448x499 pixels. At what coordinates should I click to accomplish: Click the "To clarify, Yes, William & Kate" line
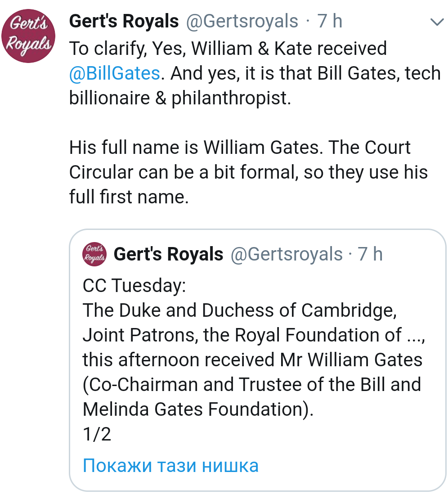click(x=228, y=49)
